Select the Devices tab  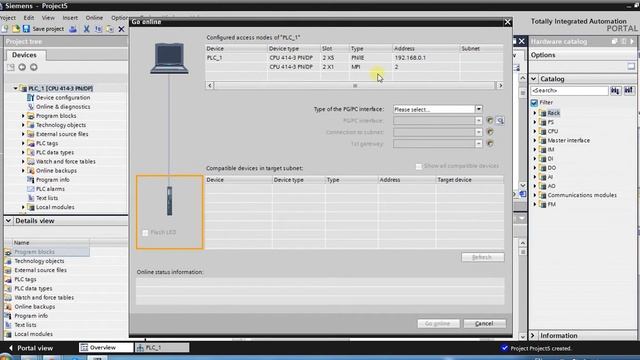click(24, 55)
